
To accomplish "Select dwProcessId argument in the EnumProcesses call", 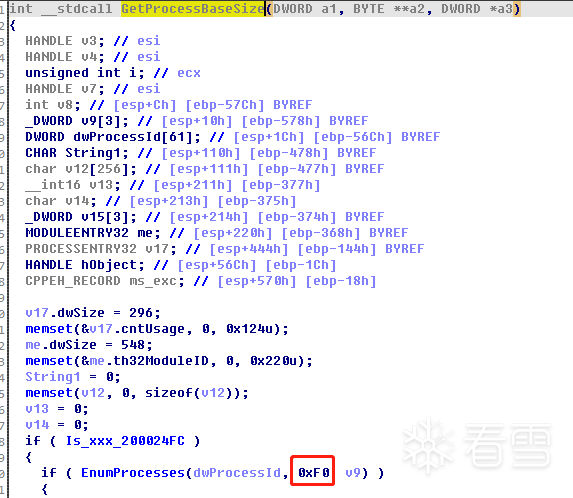I will [237, 473].
